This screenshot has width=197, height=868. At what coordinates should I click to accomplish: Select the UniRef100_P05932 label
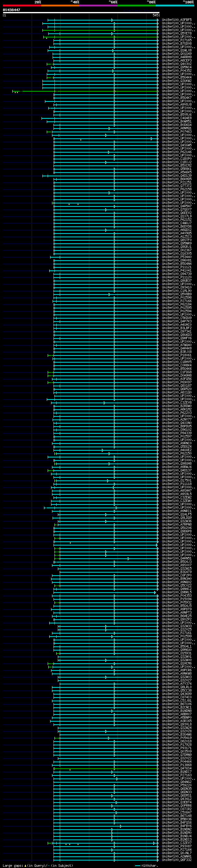177,603
